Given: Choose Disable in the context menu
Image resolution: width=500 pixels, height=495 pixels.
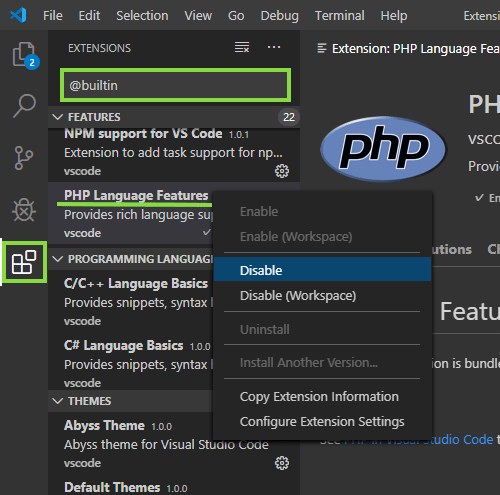Looking at the screenshot, I should coord(322,270).
